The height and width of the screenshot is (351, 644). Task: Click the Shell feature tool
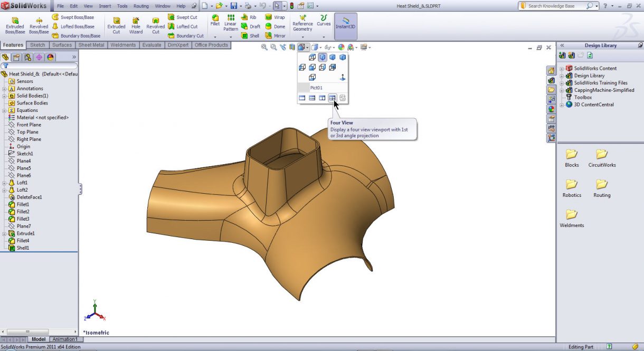pyautogui.click(x=250, y=36)
